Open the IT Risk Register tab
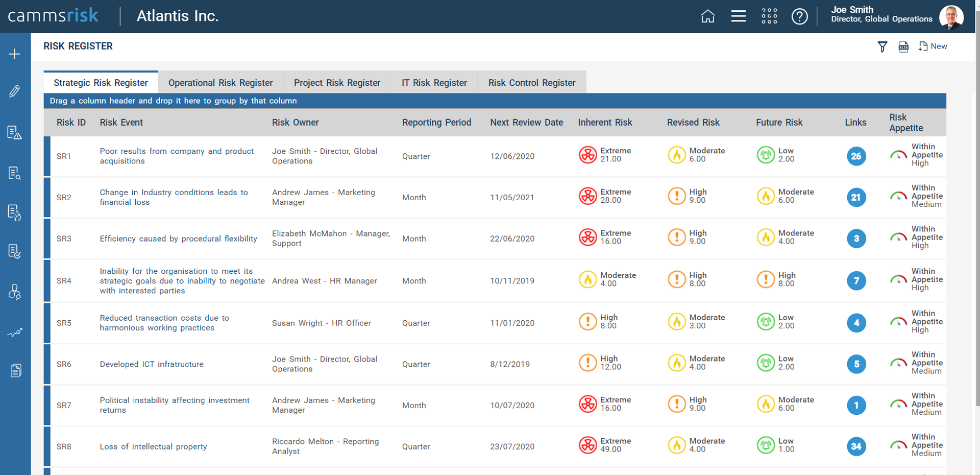Viewport: 980px width, 475px height. pos(434,83)
